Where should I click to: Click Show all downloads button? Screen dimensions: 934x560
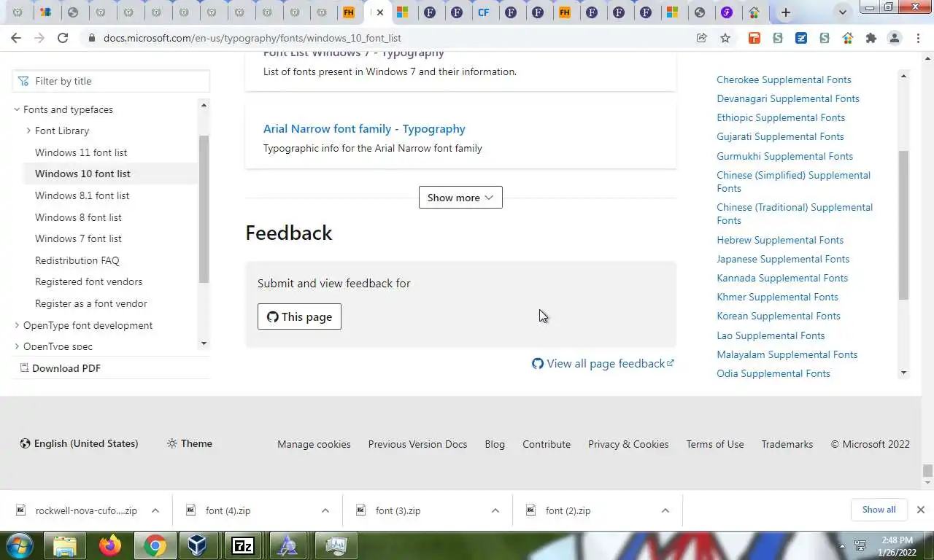click(879, 510)
